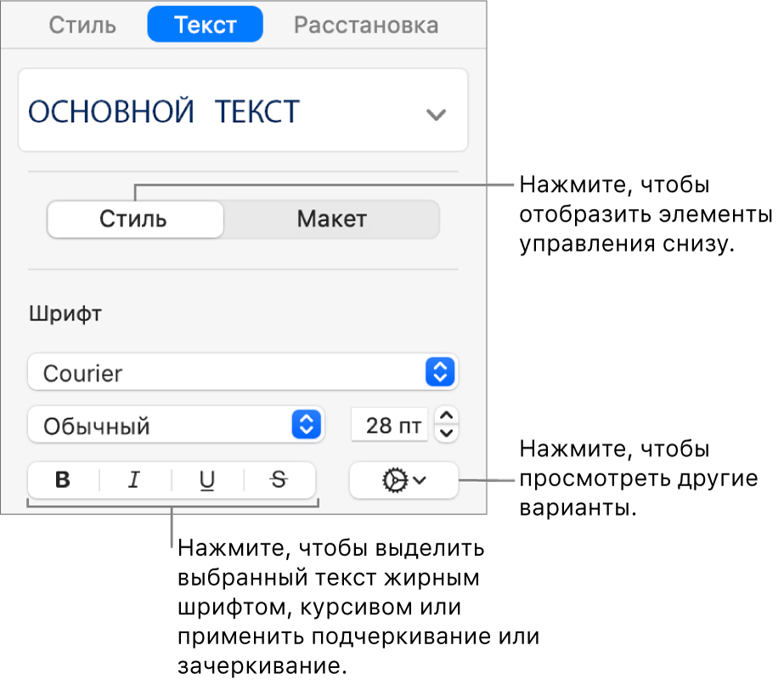Switch to the Макет segment button
Viewport: 784px width, 685px height.
tap(331, 219)
